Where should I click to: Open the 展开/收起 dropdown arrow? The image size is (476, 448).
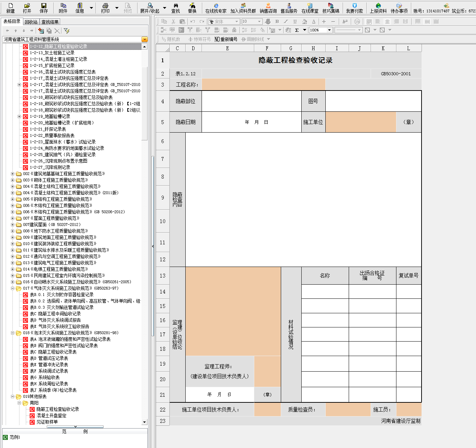[164, 8]
